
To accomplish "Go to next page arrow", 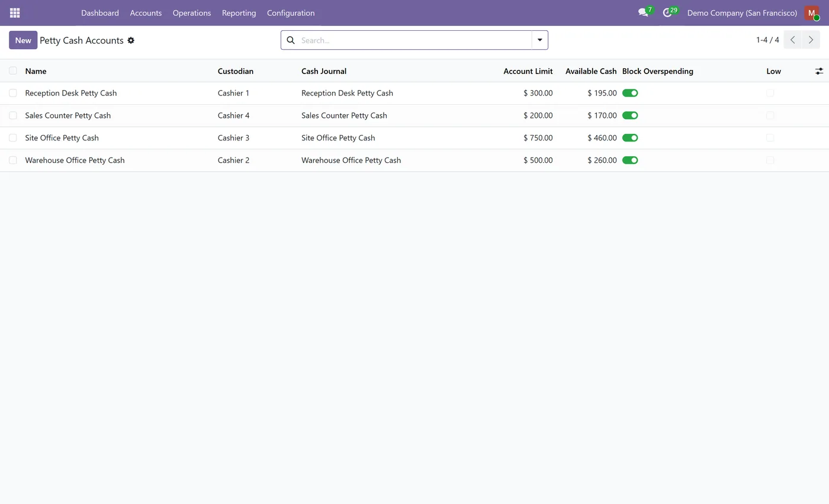I will (811, 40).
